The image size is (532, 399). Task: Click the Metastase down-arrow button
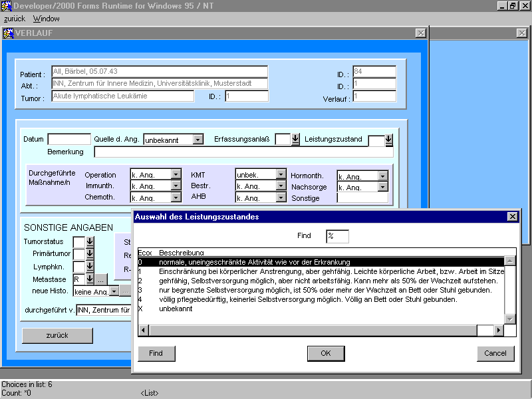click(x=90, y=279)
